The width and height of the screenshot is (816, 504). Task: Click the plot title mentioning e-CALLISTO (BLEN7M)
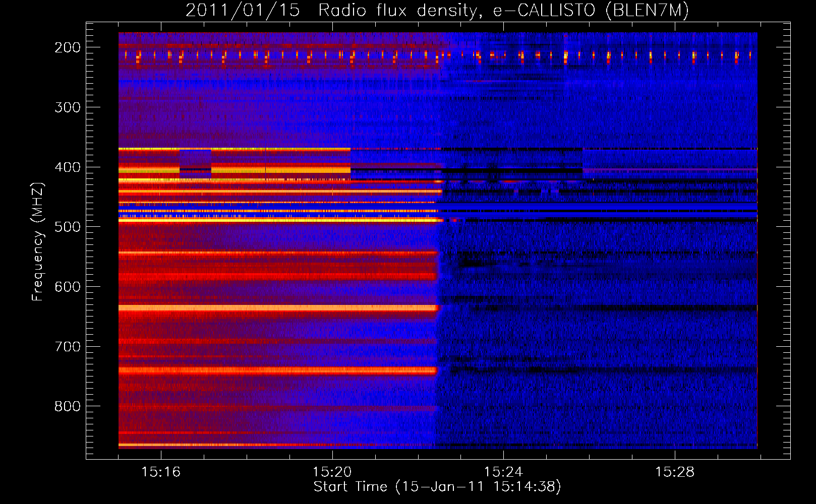coord(437,11)
